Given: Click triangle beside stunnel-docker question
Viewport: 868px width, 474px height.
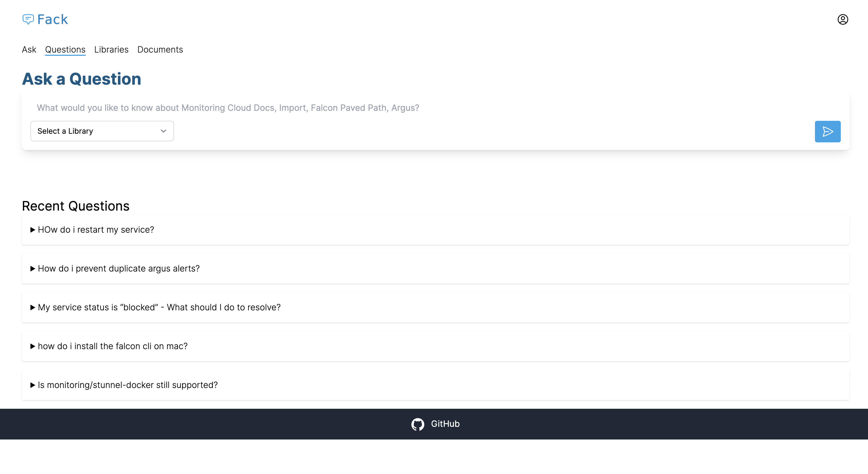Looking at the screenshot, I should [33, 385].
